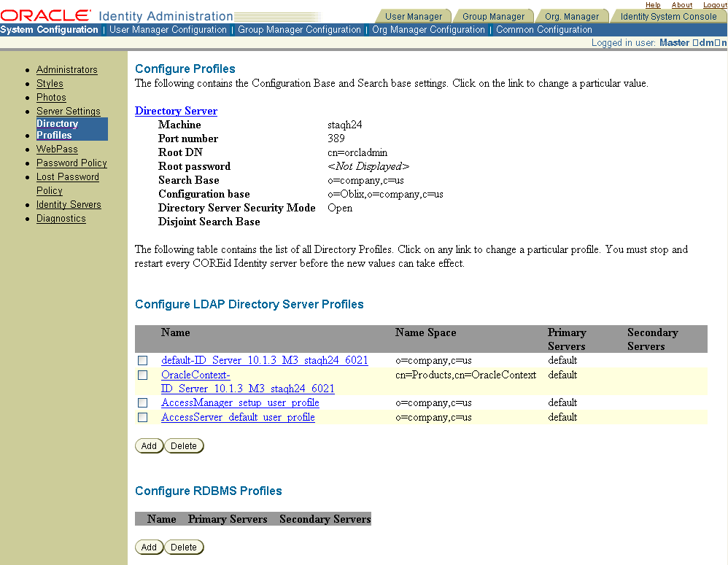Click Add under LDAP Directory Server Profiles
The image size is (728, 565).
149,445
